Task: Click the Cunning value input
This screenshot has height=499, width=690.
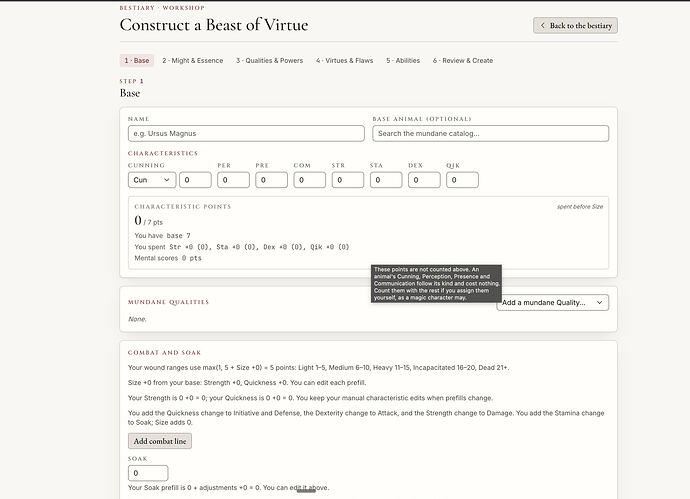Action: coord(195,180)
